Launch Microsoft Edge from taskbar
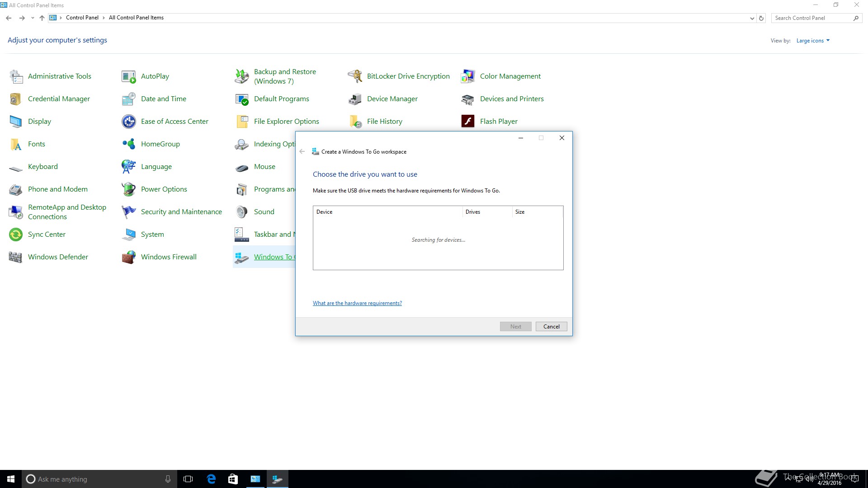The image size is (868, 488). coord(211,479)
